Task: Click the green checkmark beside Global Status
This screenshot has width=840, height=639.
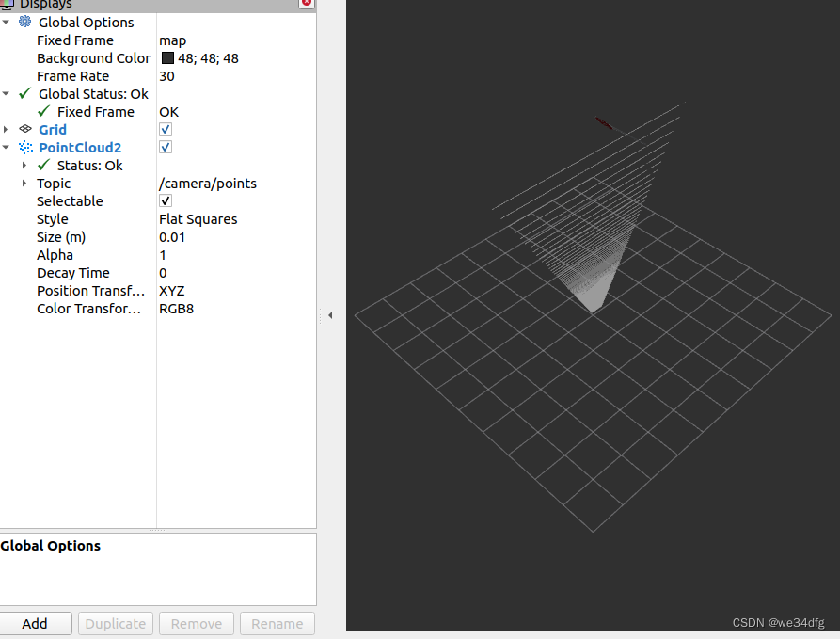Action: (25, 93)
